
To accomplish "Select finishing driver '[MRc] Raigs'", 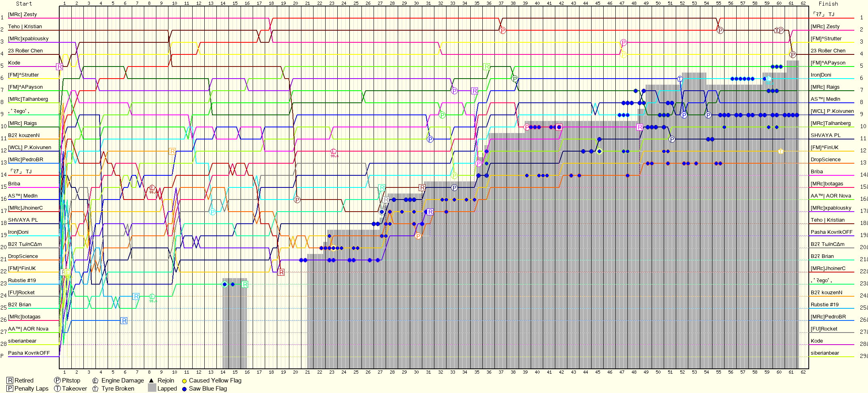I will coord(825,87).
